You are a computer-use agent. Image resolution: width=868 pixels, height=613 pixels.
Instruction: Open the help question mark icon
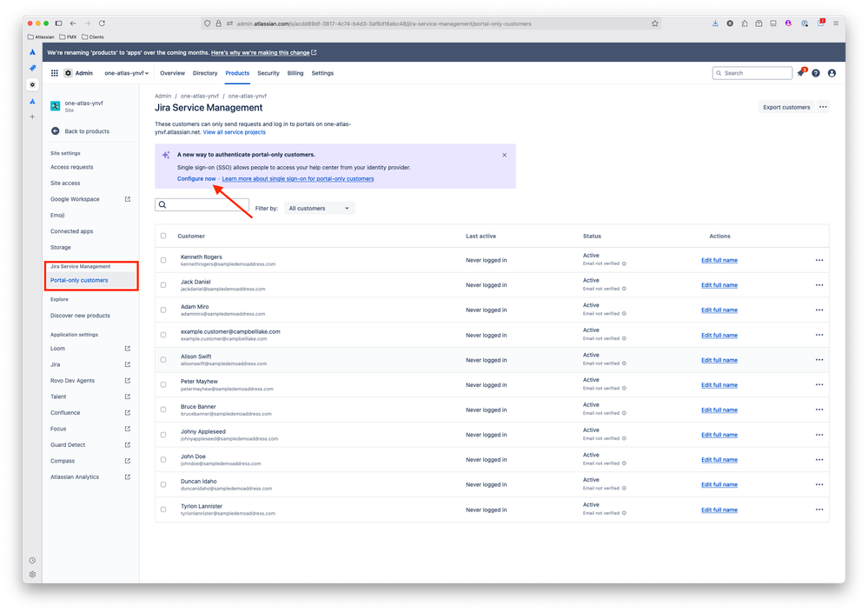[x=816, y=73]
